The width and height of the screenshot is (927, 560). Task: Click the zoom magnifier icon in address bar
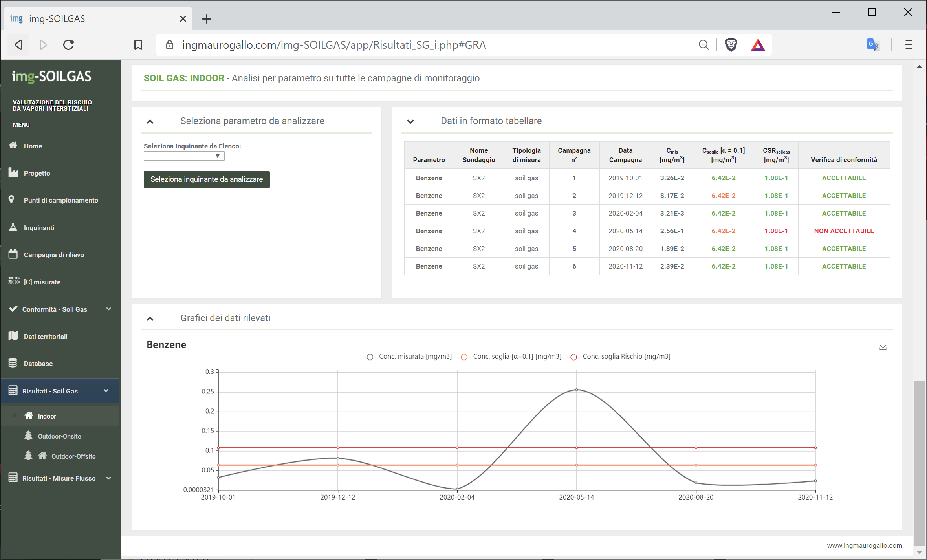[704, 45]
